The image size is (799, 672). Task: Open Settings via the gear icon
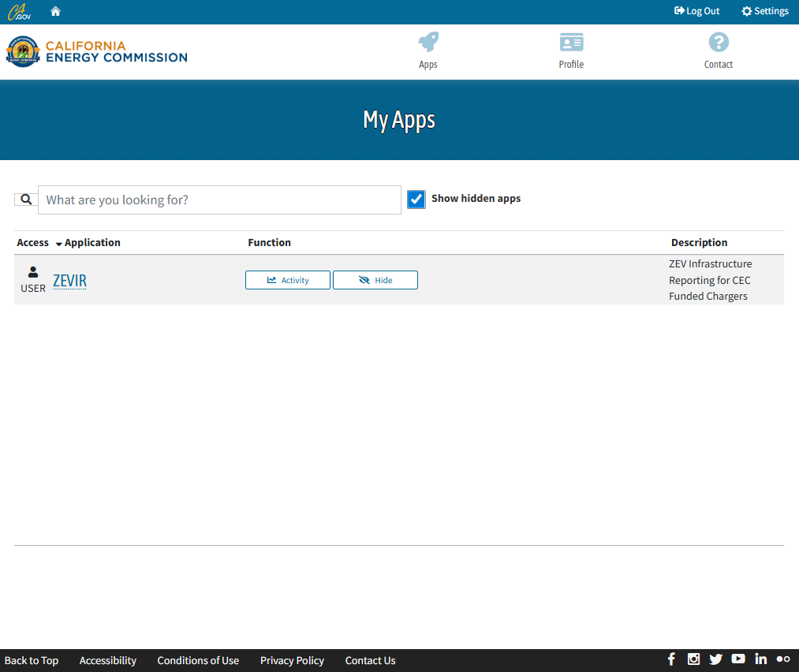[764, 10]
